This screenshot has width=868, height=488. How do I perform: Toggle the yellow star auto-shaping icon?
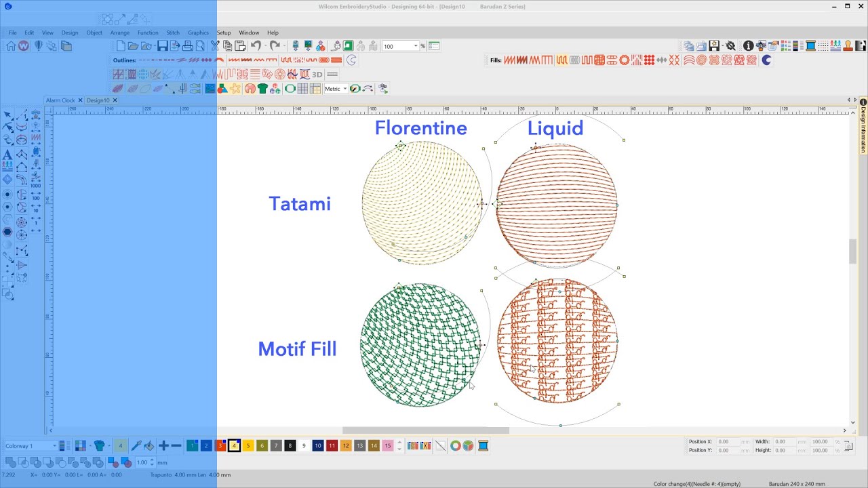(x=235, y=89)
